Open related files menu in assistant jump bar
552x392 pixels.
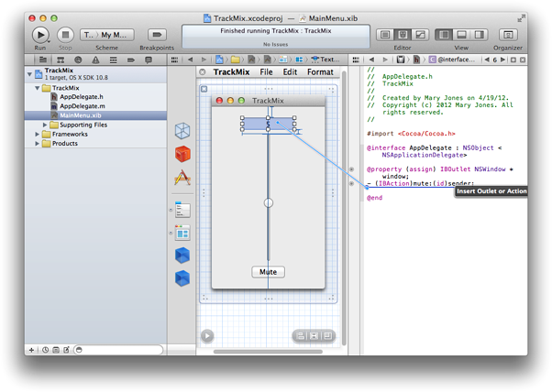(356, 60)
